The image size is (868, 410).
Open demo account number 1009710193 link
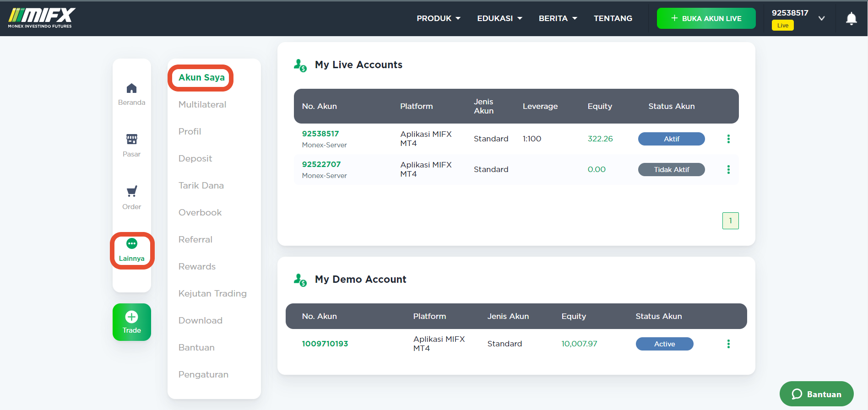coord(325,344)
